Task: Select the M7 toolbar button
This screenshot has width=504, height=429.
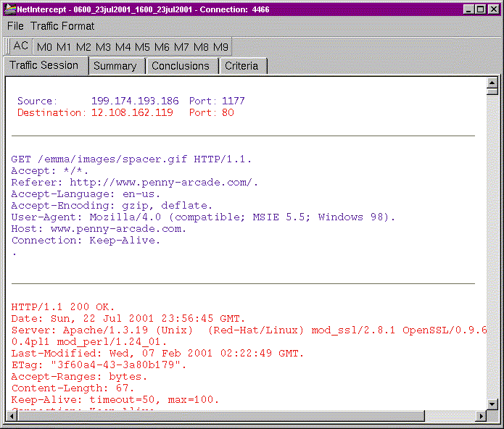Action: click(x=181, y=47)
